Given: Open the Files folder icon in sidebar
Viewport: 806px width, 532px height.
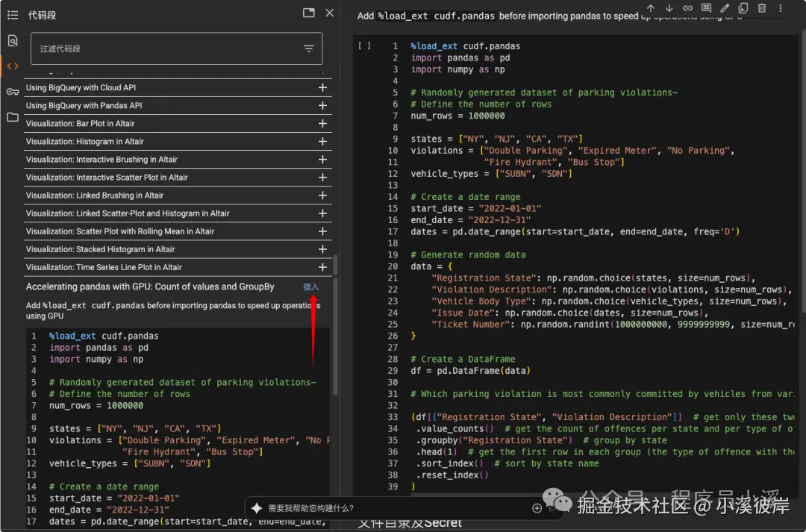Looking at the screenshot, I should (x=13, y=117).
